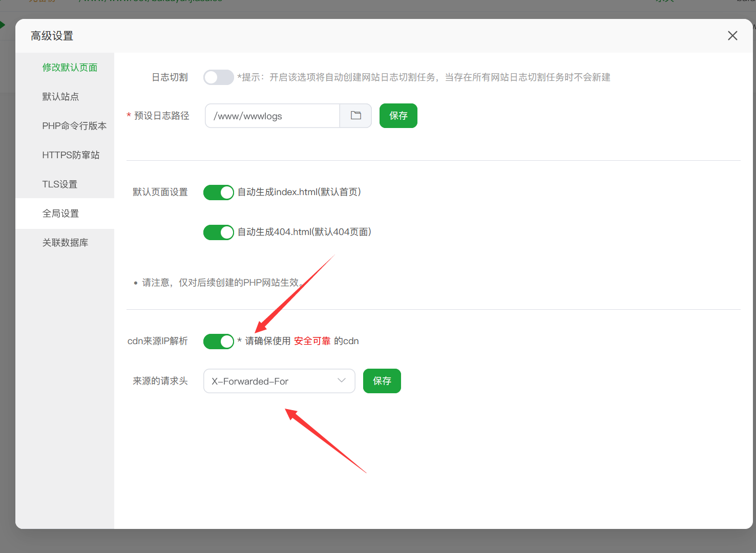
Task: Expand the X-Forwarded-For request header dropdown
Action: (279, 381)
